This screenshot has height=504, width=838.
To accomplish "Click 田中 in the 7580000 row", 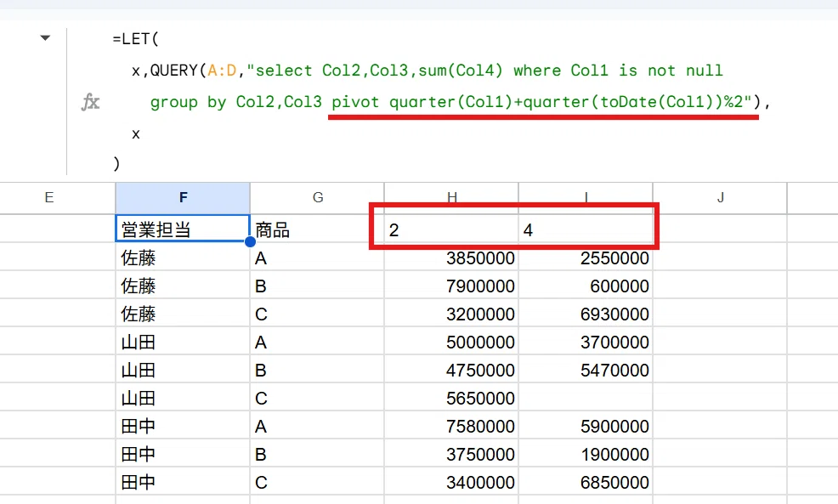I will point(183,426).
